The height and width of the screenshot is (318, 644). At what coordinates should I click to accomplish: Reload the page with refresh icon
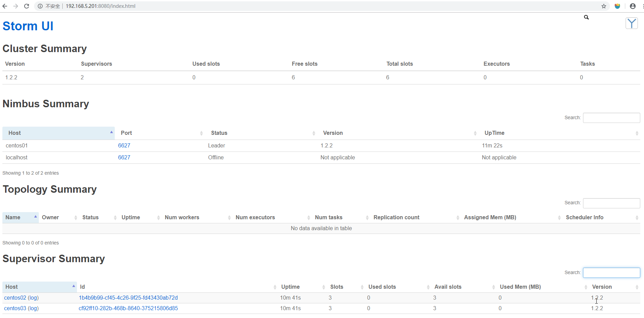tap(27, 6)
